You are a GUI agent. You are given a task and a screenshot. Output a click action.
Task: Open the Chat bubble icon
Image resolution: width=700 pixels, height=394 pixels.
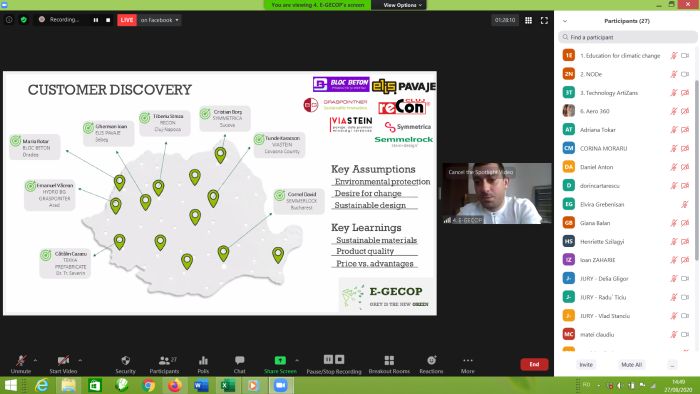point(240,360)
